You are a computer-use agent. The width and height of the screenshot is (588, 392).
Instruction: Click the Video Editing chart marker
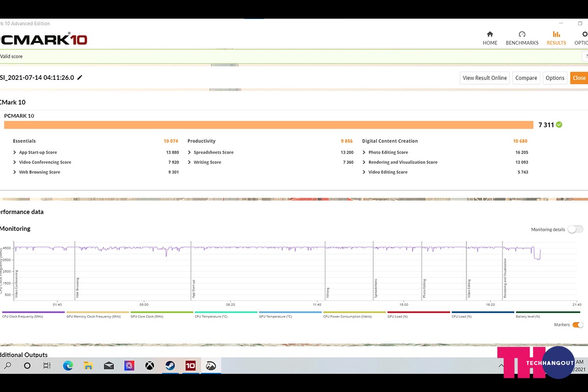468,289
